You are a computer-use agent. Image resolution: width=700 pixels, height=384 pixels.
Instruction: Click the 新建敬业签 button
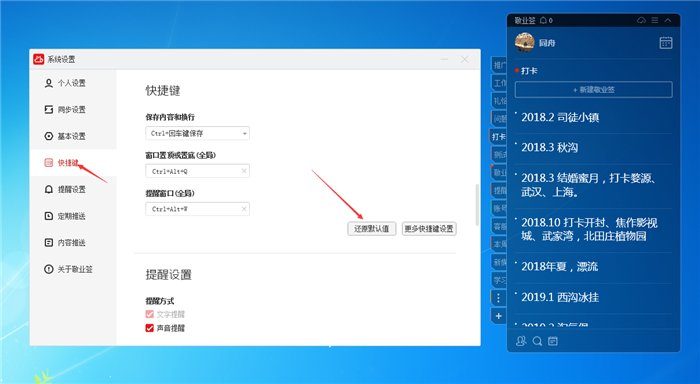click(594, 90)
